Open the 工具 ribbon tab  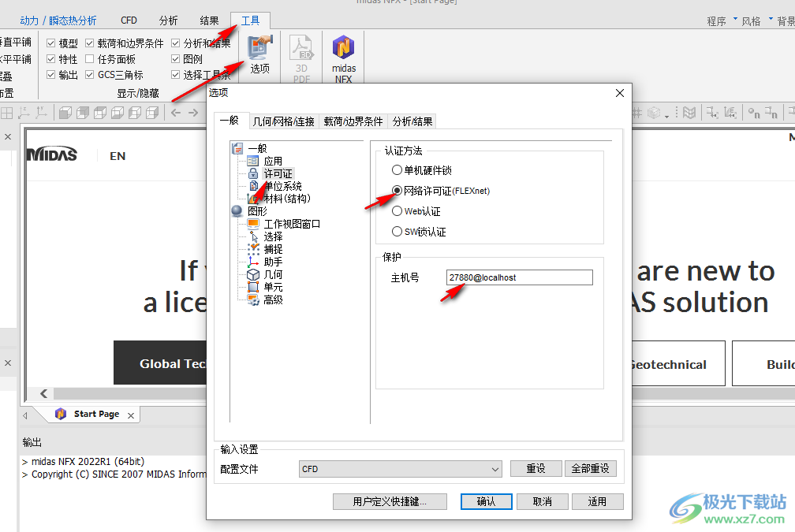coord(250,20)
